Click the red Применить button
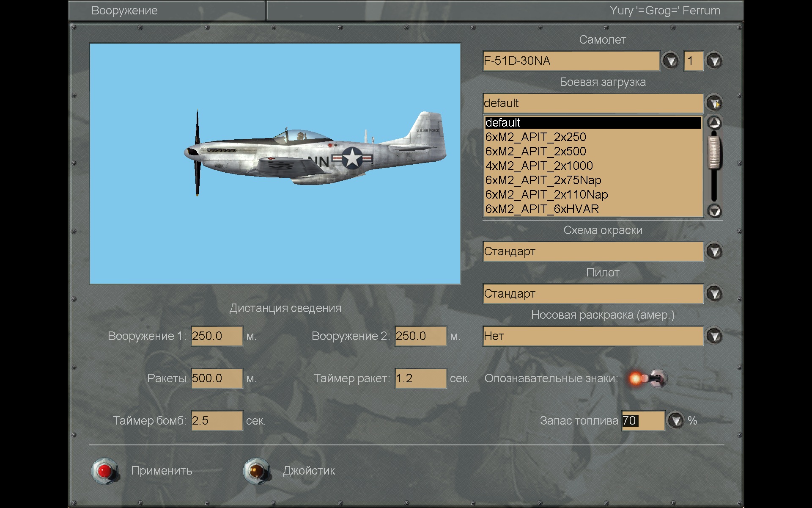 point(104,470)
